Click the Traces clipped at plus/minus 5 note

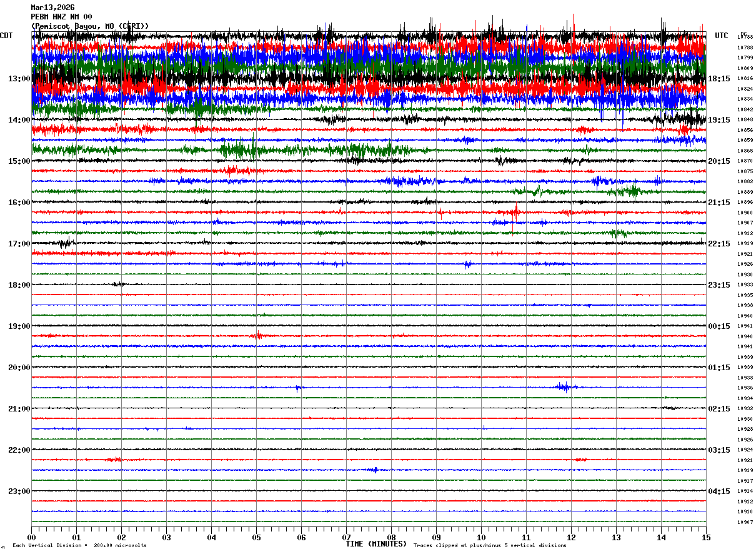[490, 546]
